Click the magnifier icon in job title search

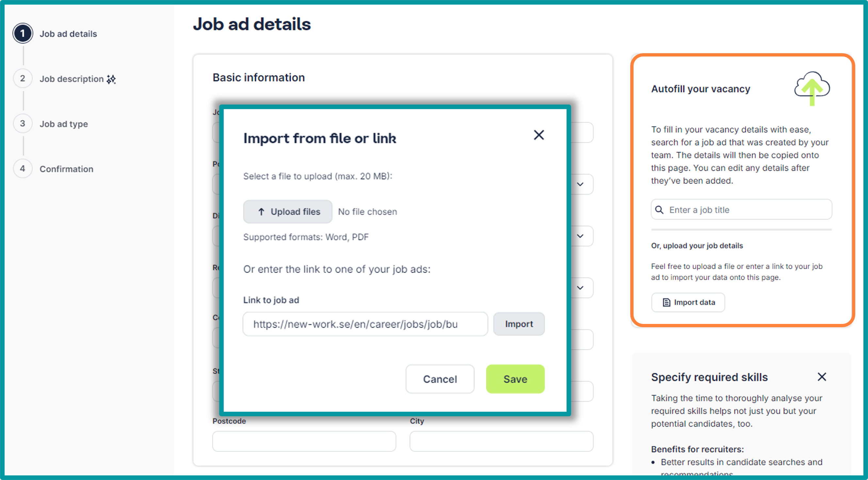(x=659, y=210)
